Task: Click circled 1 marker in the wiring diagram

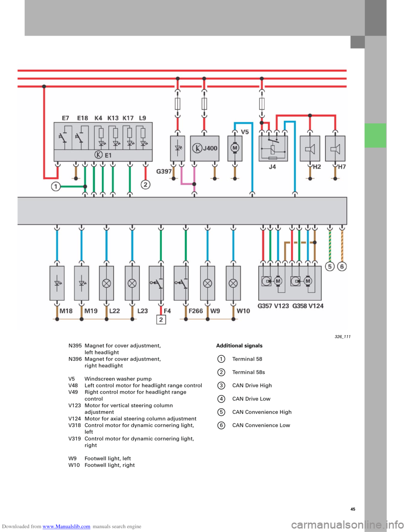Action: [56, 186]
